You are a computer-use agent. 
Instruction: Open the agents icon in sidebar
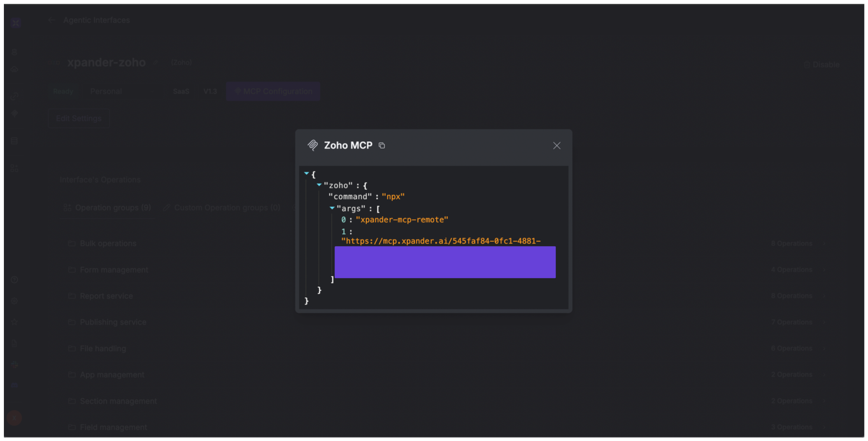click(x=14, y=52)
